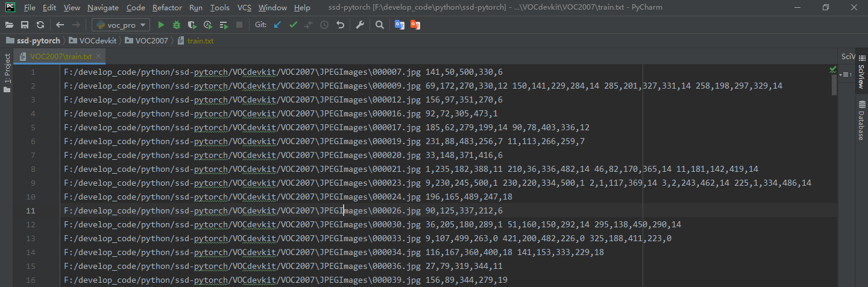Open the Window menu

click(x=272, y=8)
